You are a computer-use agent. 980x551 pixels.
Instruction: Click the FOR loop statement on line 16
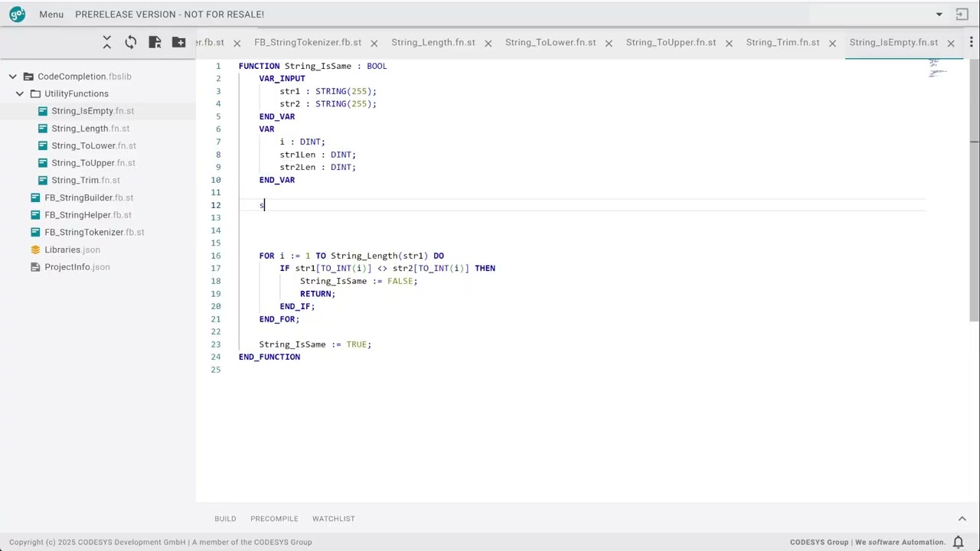click(x=351, y=256)
